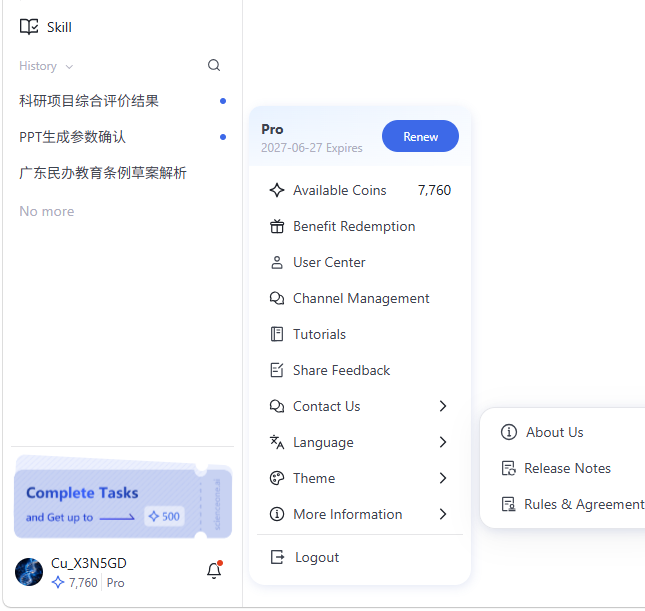645x611 pixels.
Task: Click the 7,760 balance under the username
Action: pyautogui.click(x=83, y=583)
